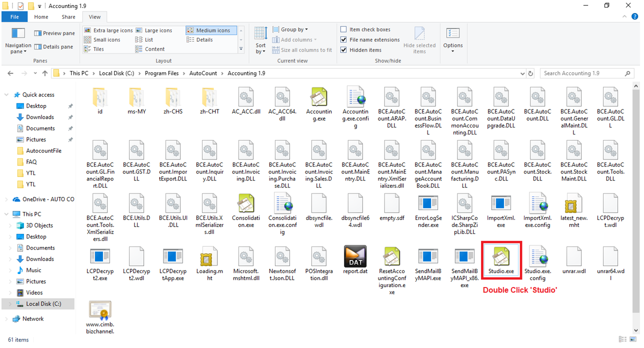Collapse the Quick access tree node

pos(6,94)
